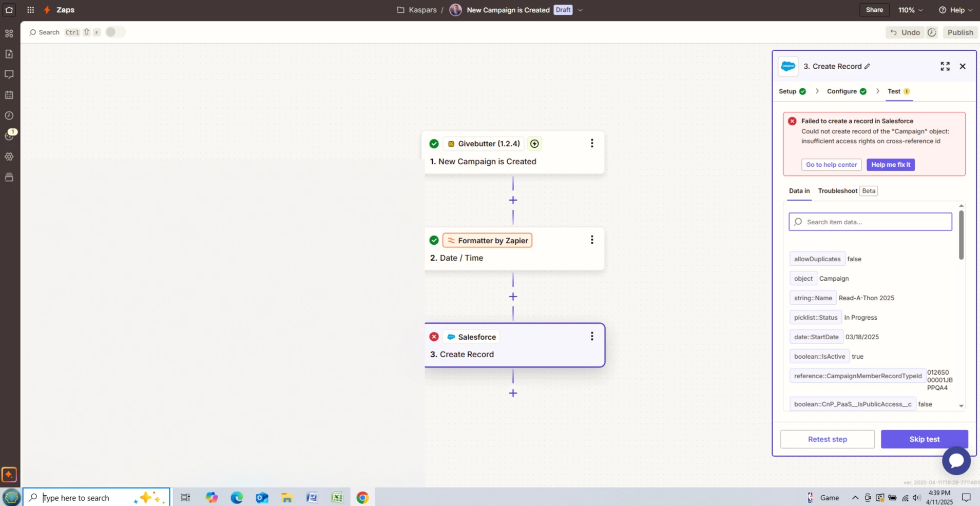
Task: Switch to the Setup tab
Action: coord(792,91)
